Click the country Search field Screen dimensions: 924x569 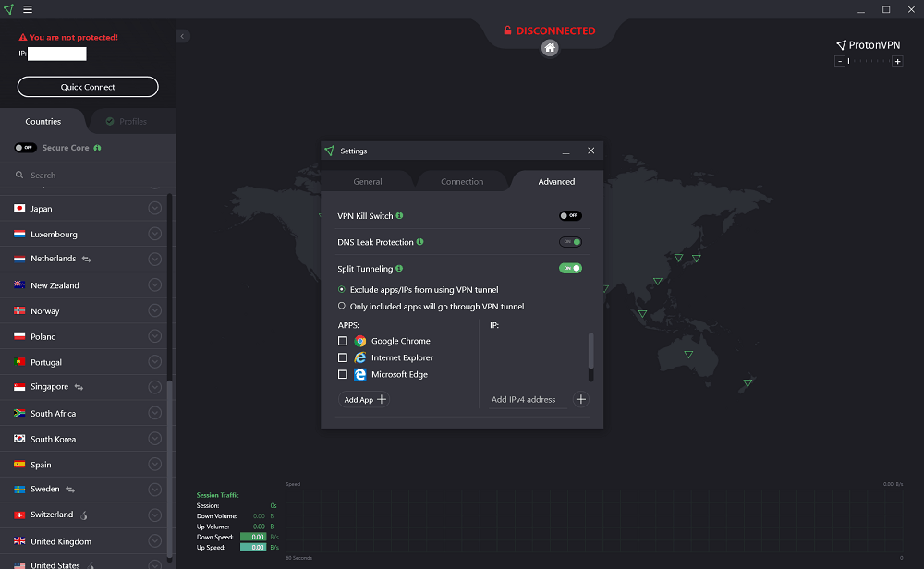tap(88, 175)
